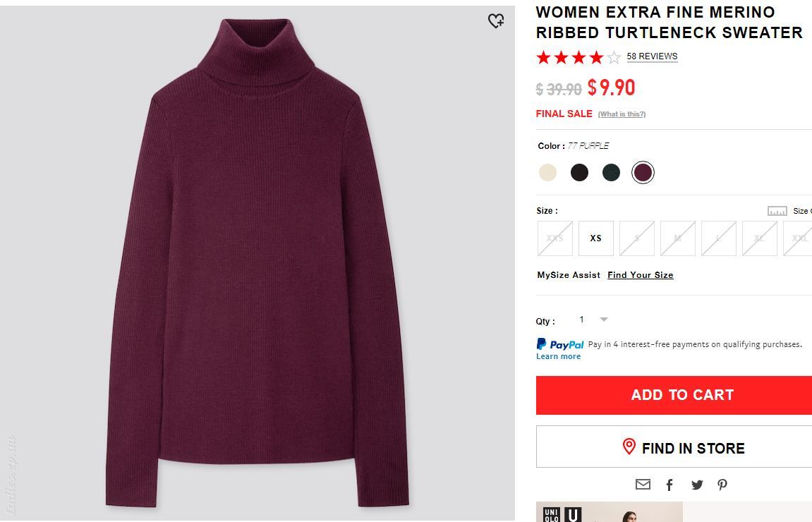Click the PayPal logo

(560, 344)
